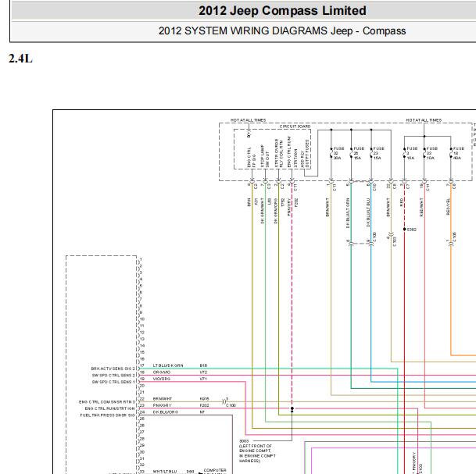Click pin number 10 on module connector

coord(141,319)
